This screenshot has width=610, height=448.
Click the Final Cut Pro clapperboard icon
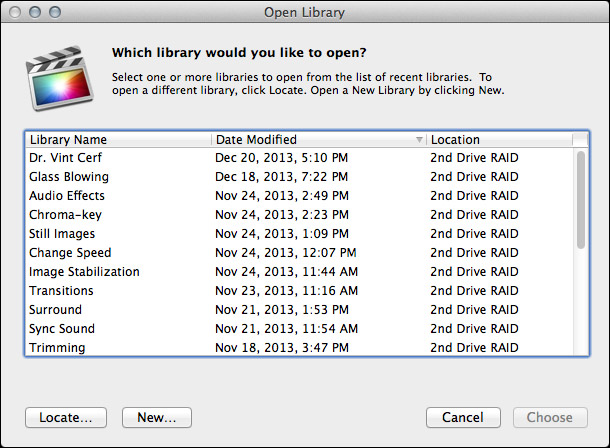coord(59,79)
